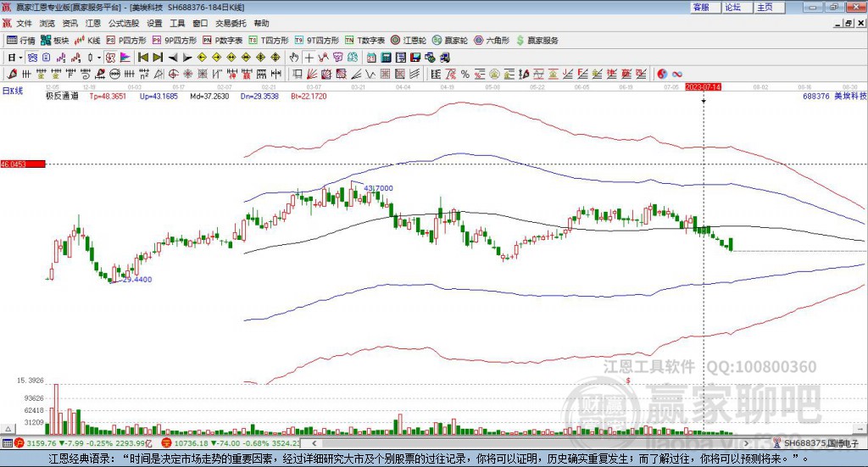Open the 六角形 hexagon tool
This screenshot has width=868, height=467.
coord(492,41)
